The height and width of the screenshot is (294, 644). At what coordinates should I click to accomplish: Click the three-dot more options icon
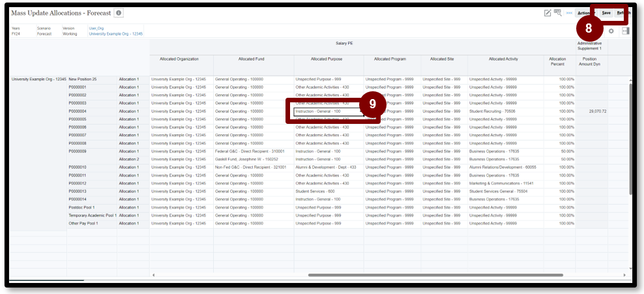(569, 13)
